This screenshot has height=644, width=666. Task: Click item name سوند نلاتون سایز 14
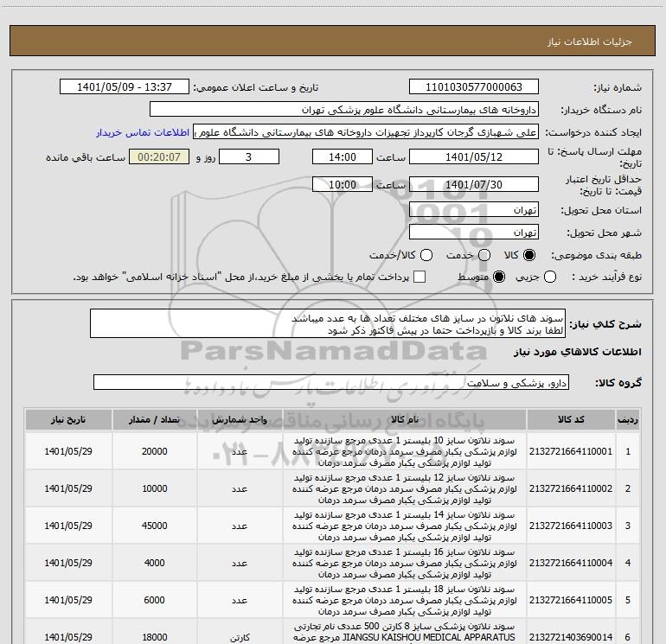coord(405,526)
